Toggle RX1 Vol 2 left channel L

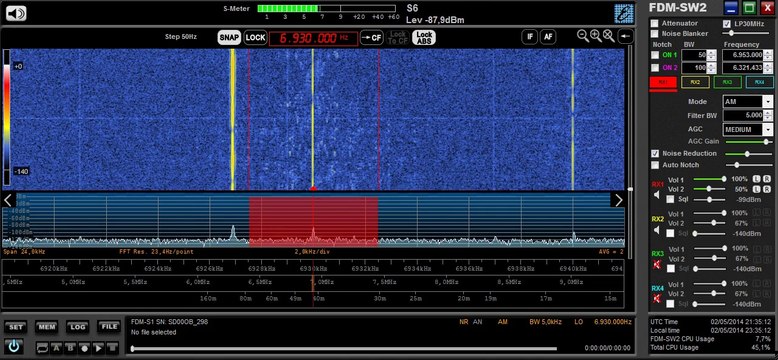pos(757,189)
